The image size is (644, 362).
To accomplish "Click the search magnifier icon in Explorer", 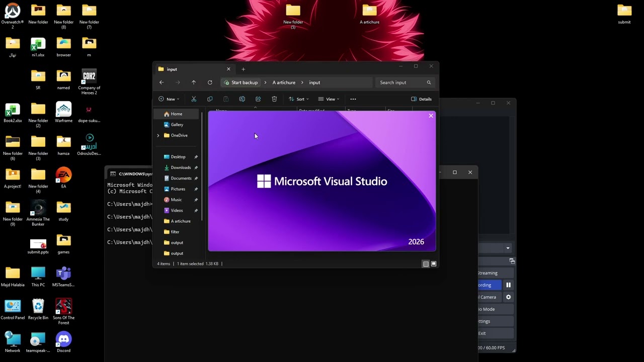I will [429, 82].
